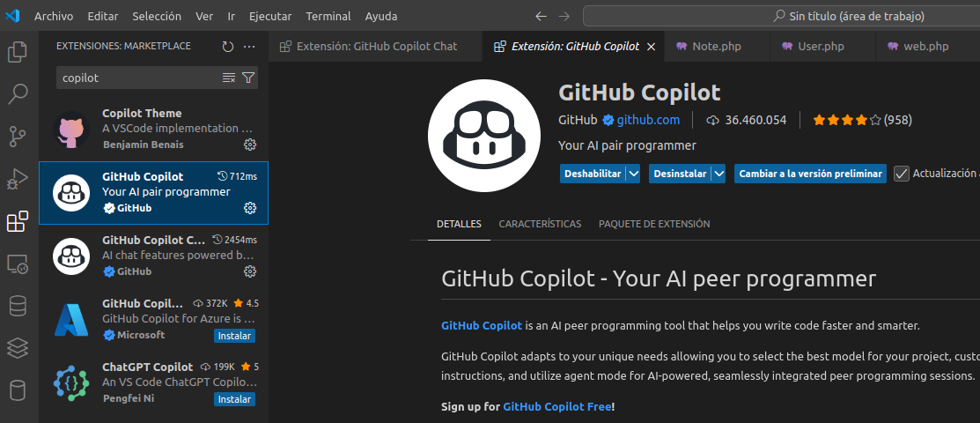Switch to the web.php tab
This screenshot has width=980, height=423.
(x=925, y=47)
